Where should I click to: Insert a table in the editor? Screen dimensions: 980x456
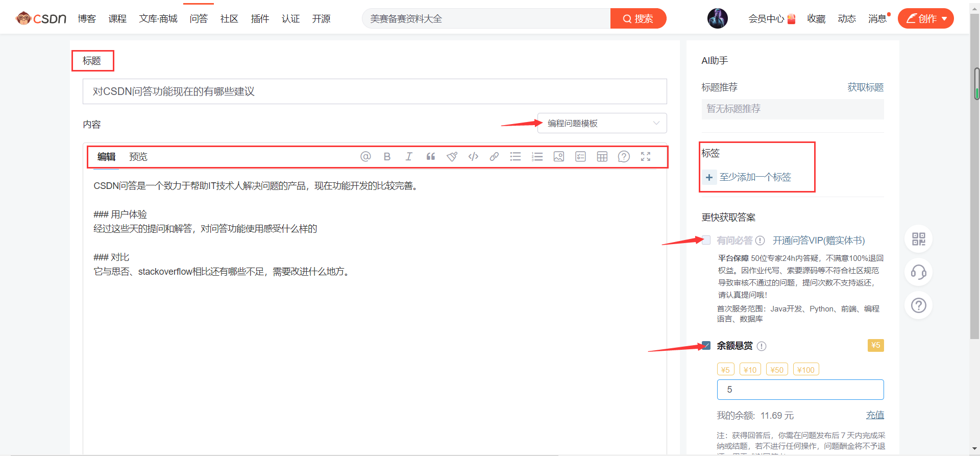point(602,157)
